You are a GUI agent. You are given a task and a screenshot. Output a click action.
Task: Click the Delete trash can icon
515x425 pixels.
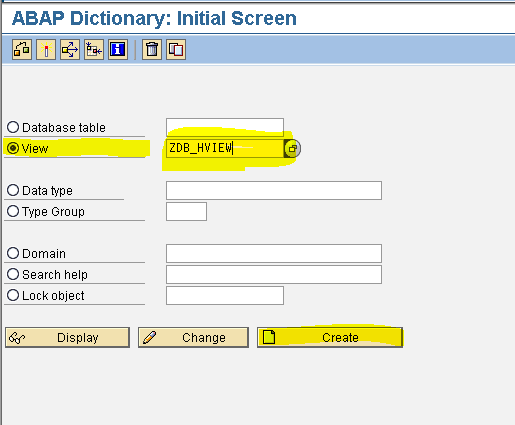(x=152, y=50)
